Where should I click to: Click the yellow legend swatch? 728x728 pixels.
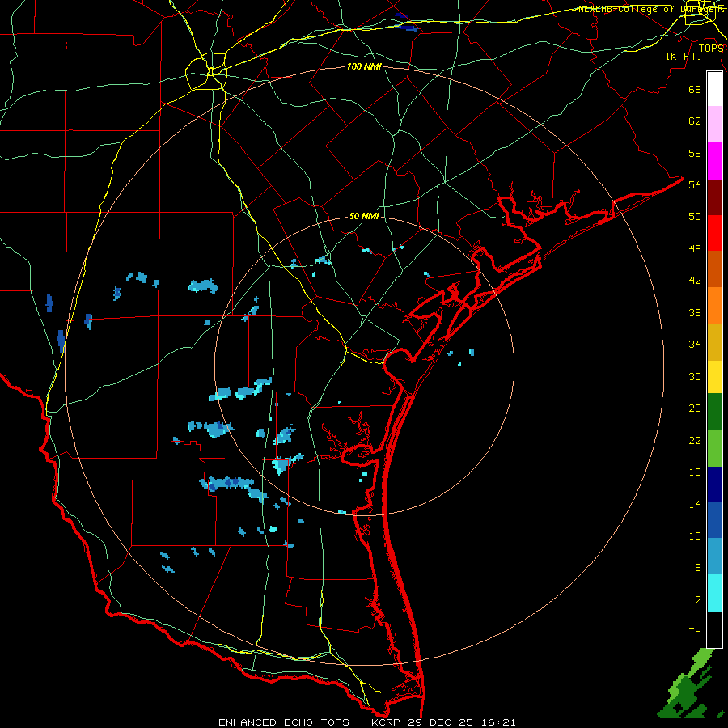714,377
